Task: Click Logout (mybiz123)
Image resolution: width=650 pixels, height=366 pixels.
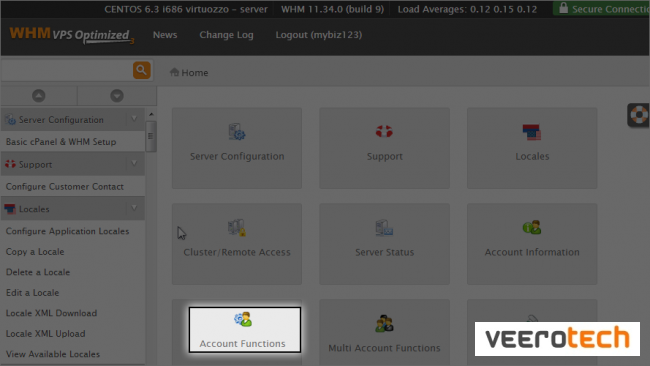Action: coord(319,35)
